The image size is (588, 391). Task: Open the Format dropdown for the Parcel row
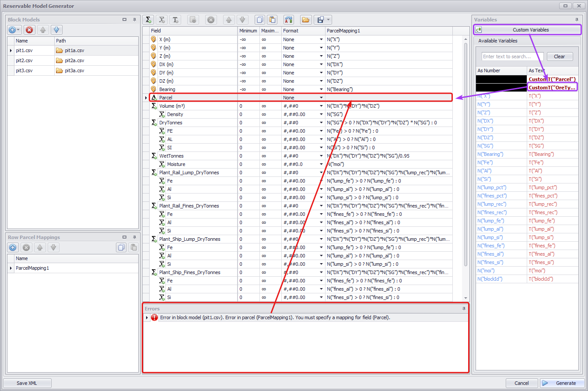point(321,98)
